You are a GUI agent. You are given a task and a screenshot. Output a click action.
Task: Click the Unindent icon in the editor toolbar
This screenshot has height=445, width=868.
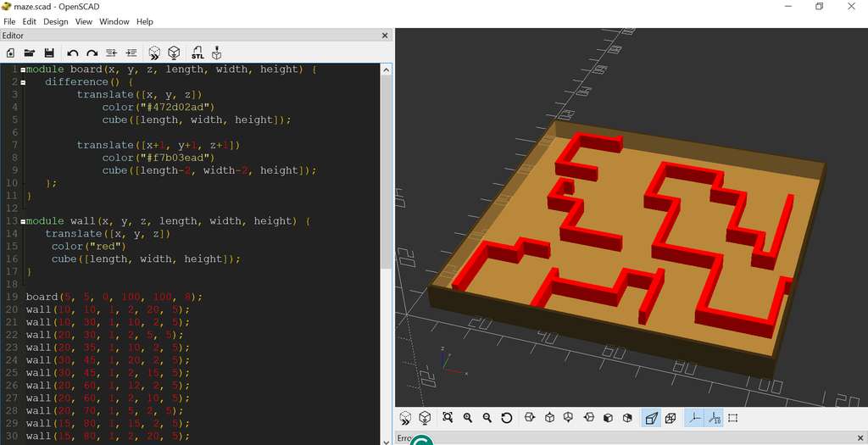click(111, 53)
